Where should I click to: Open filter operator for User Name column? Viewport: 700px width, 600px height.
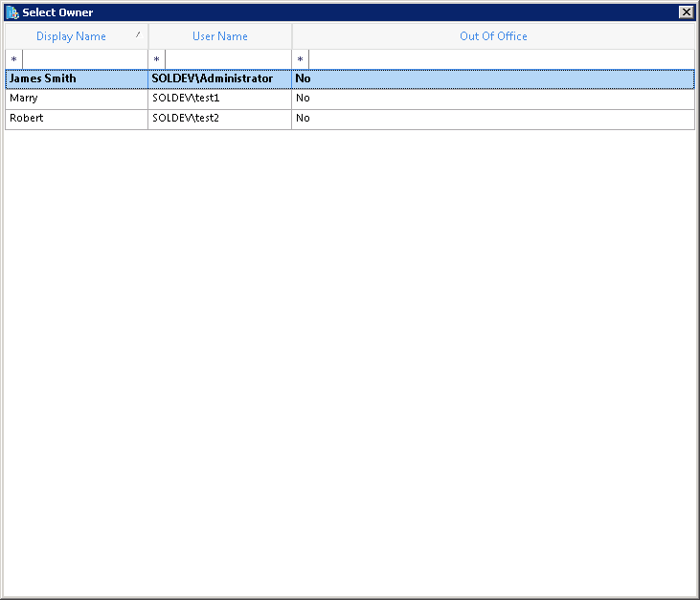(x=157, y=59)
